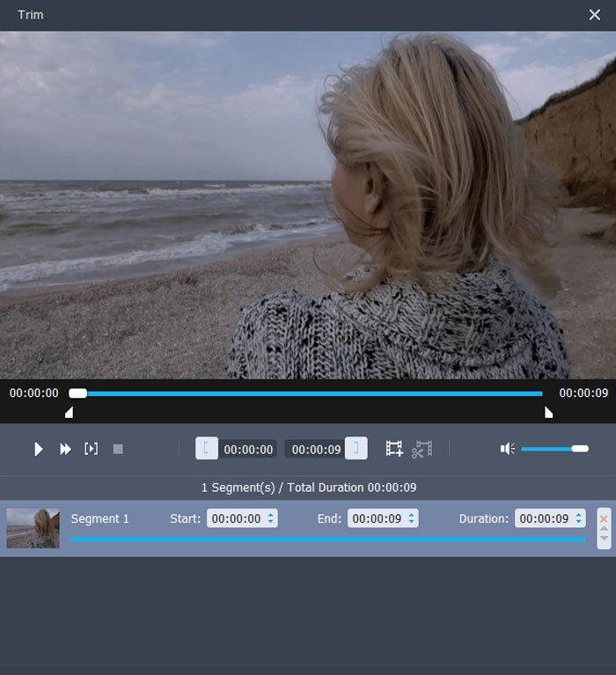Screen dimensions: 616x675
Task: Decrease Segment 1 Start time
Action: click(x=271, y=522)
